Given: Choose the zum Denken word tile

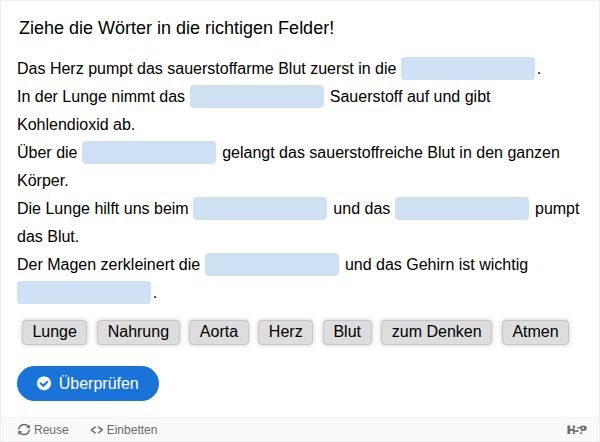Looking at the screenshot, I should pyautogui.click(x=436, y=332).
